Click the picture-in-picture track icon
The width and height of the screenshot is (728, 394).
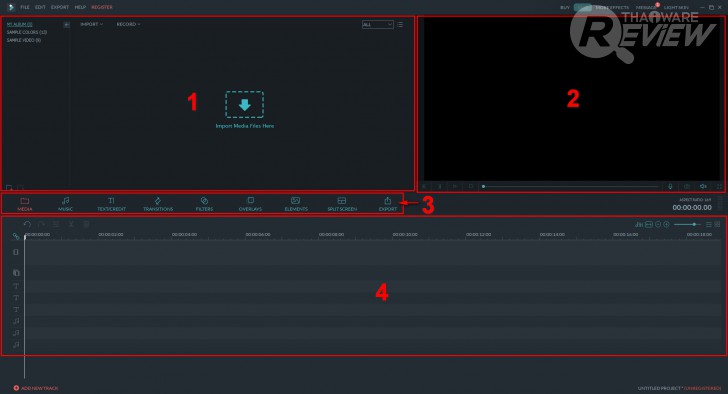[16, 272]
